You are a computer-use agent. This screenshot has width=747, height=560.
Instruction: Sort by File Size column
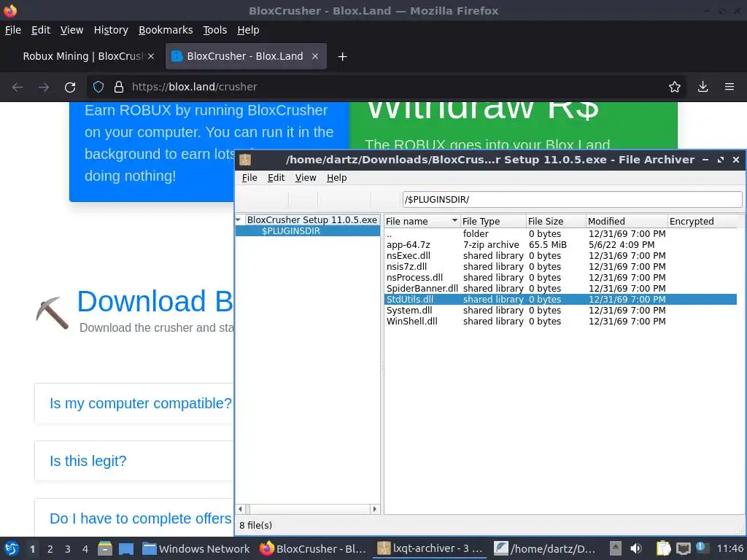click(555, 222)
